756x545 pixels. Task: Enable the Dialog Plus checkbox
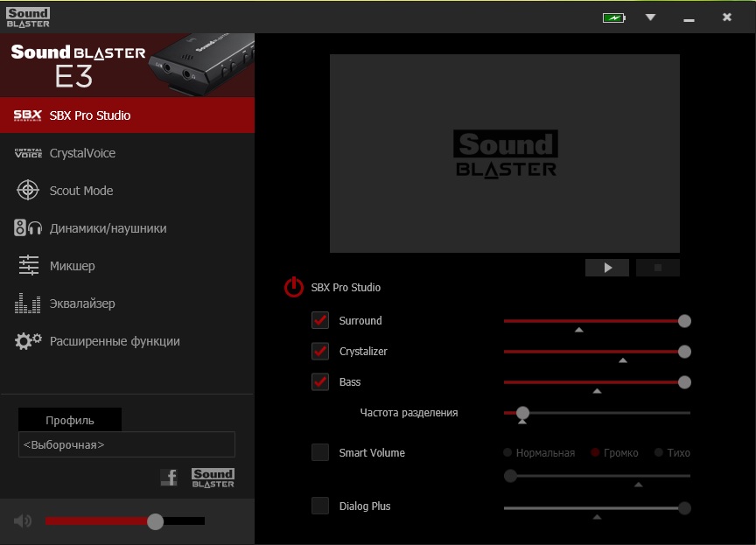pyautogui.click(x=320, y=506)
